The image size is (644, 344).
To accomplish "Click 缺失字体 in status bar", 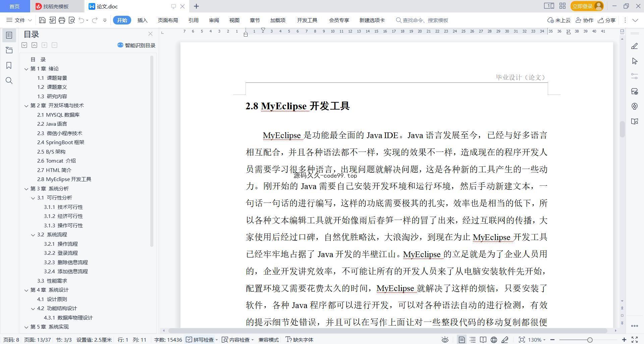I will coord(299,340).
